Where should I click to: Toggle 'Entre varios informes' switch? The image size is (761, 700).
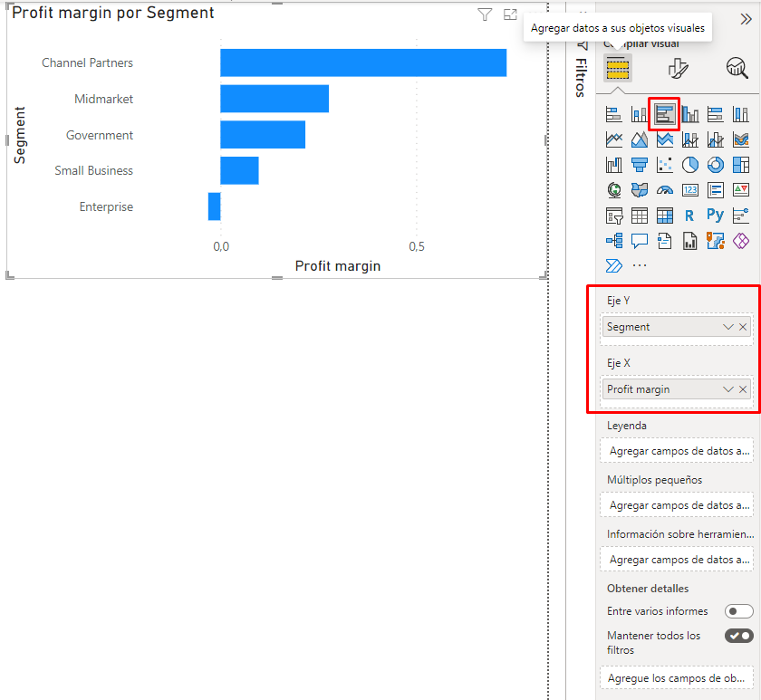pos(738,611)
